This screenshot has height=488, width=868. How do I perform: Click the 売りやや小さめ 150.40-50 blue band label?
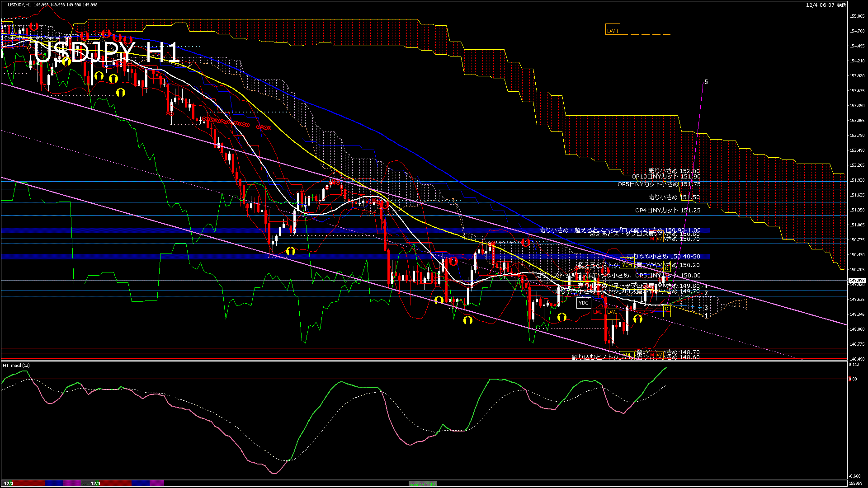pyautogui.click(x=663, y=257)
